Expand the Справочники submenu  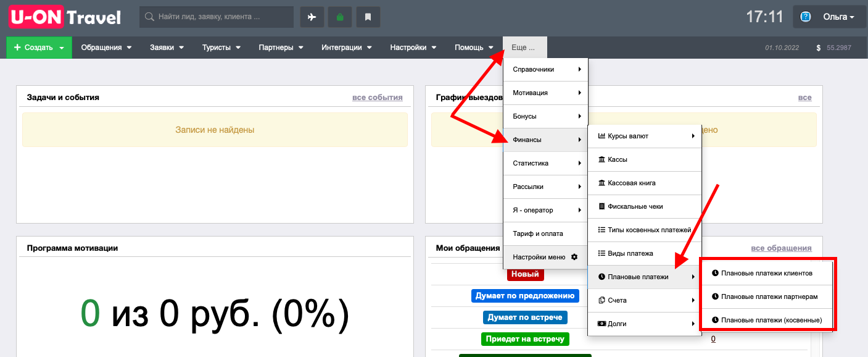point(545,69)
